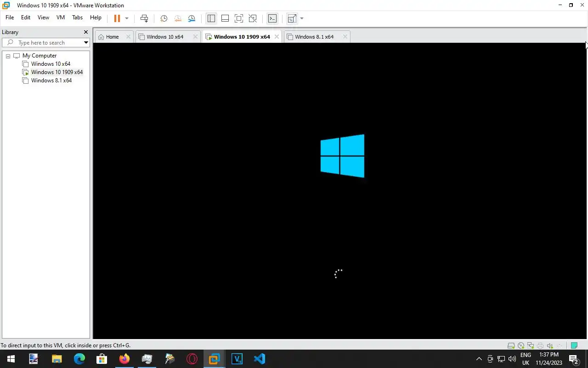This screenshot has height=368, width=588.
Task: Open File Explorer from the taskbar
Action: 57,359
